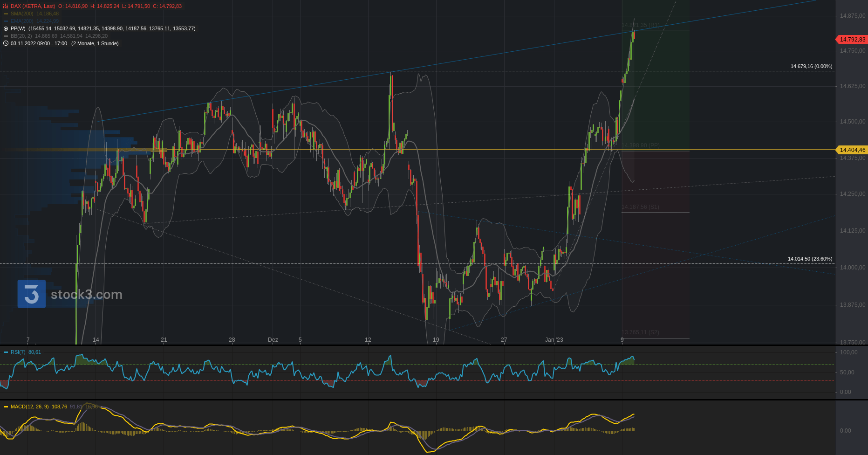
Task: Click the red 14.792,83 current price tag
Action: coord(852,40)
